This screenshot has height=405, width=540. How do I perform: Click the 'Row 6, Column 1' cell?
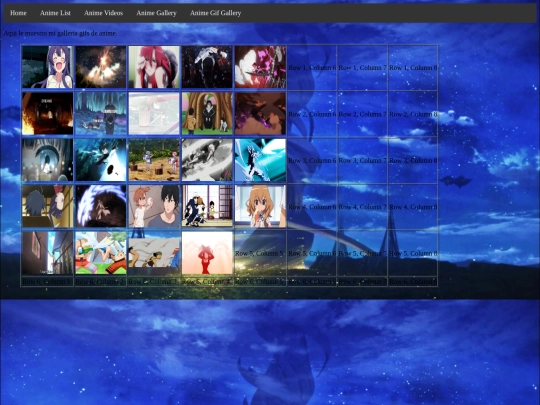[48, 282]
